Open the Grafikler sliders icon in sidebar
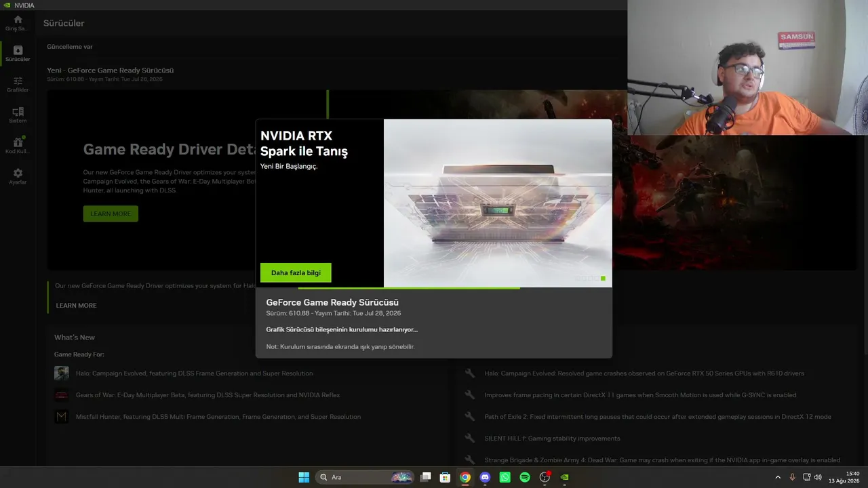This screenshot has height=488, width=868. click(18, 81)
